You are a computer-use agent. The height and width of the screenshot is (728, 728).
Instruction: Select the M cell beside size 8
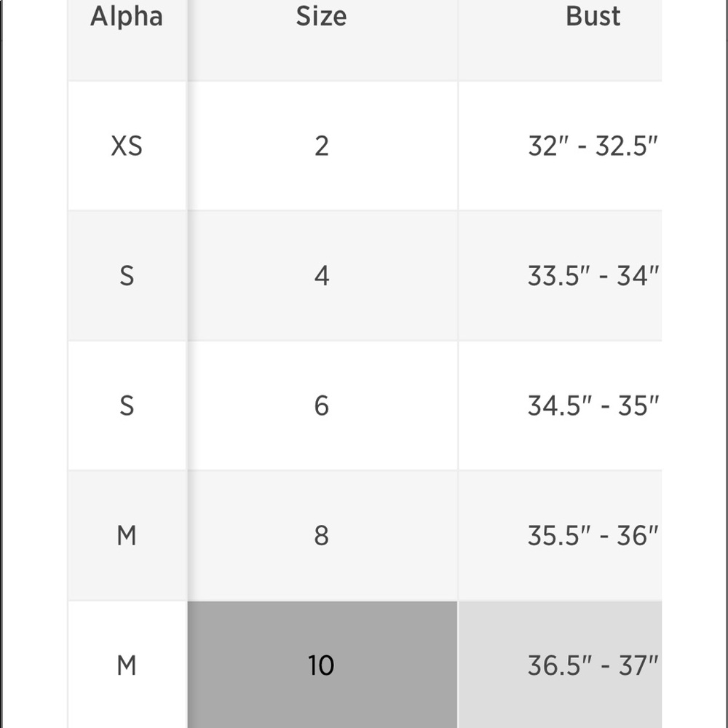[127, 536]
